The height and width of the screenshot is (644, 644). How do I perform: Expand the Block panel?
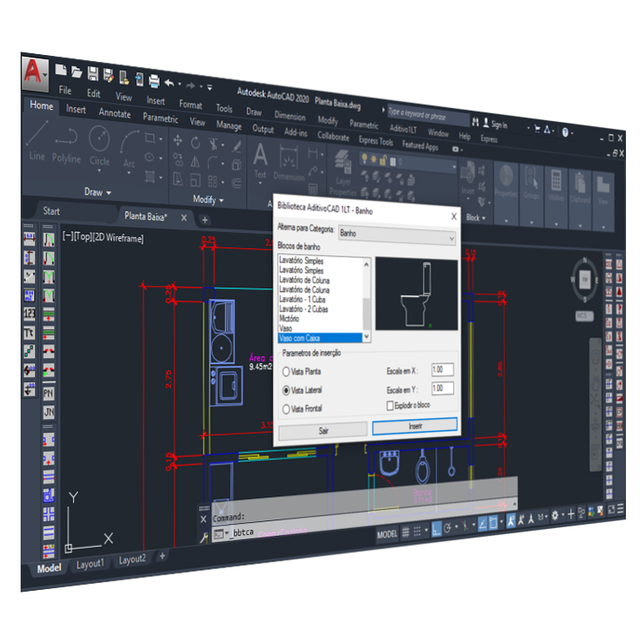click(x=476, y=218)
